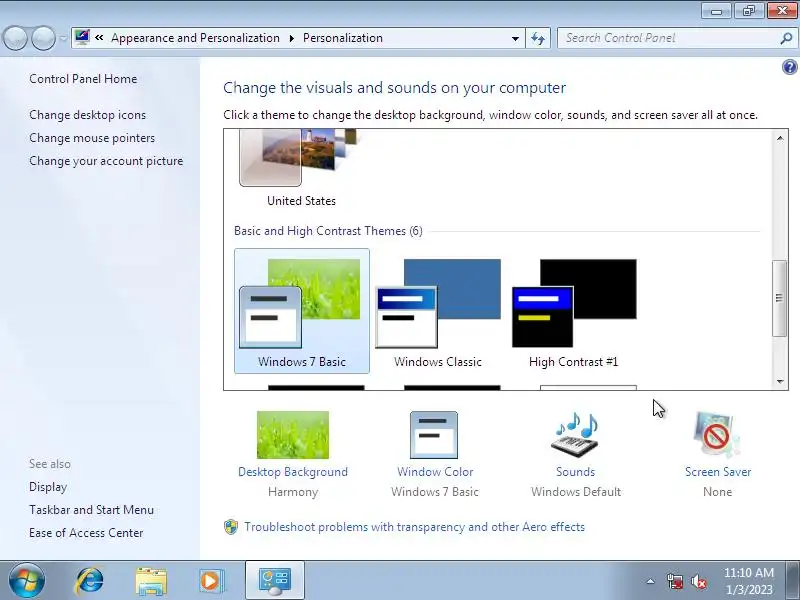The image size is (800, 600).
Task: Restore down the Personalization window
Action: click(748, 11)
